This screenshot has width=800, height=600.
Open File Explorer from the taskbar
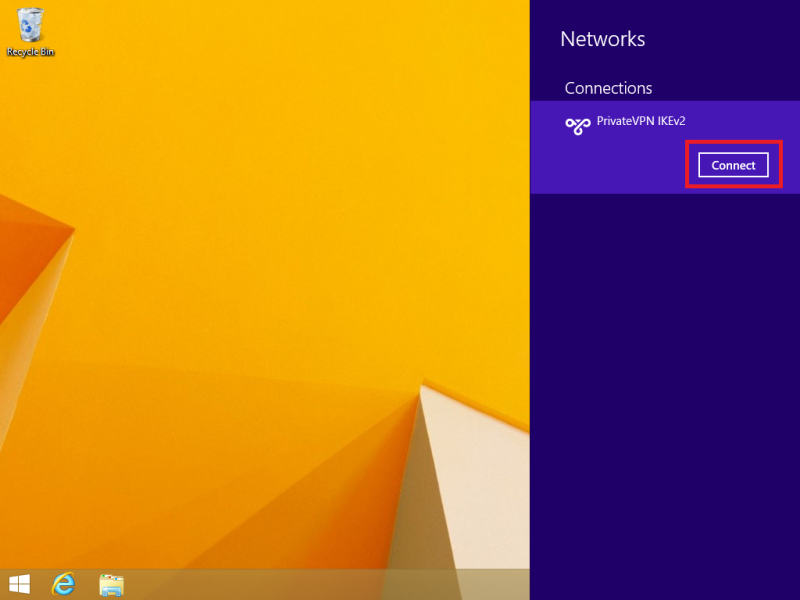pyautogui.click(x=110, y=584)
